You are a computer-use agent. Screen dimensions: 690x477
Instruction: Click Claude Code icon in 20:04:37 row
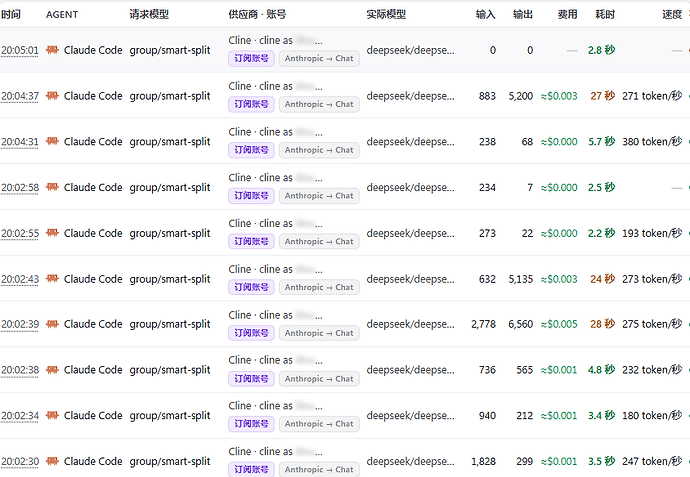click(x=52, y=96)
